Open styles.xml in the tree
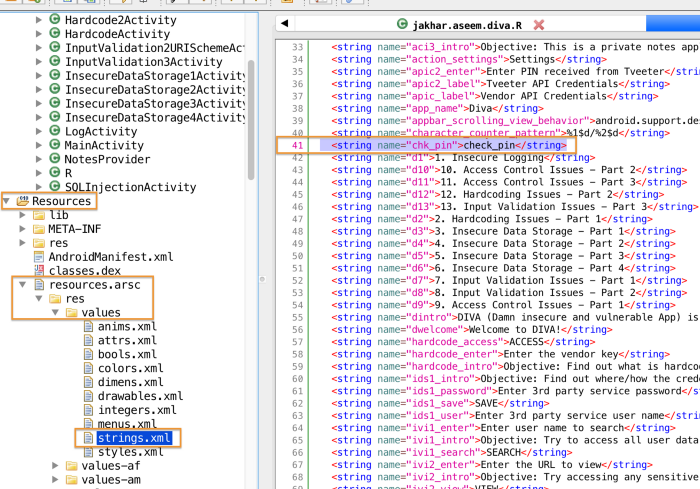The width and height of the screenshot is (700, 489). point(130,451)
